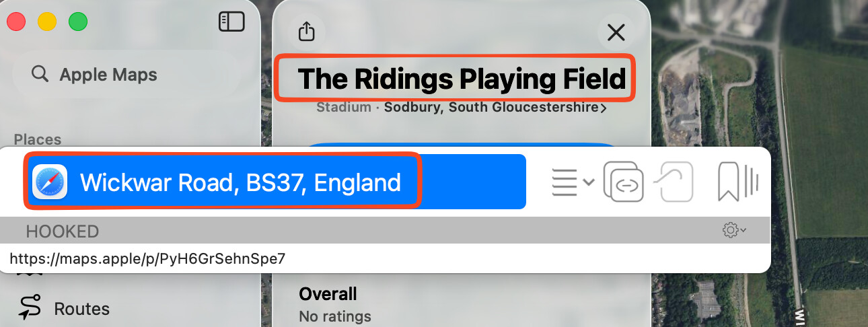Click the red close window button
Image resolution: width=868 pixels, height=327 pixels.
16,22
